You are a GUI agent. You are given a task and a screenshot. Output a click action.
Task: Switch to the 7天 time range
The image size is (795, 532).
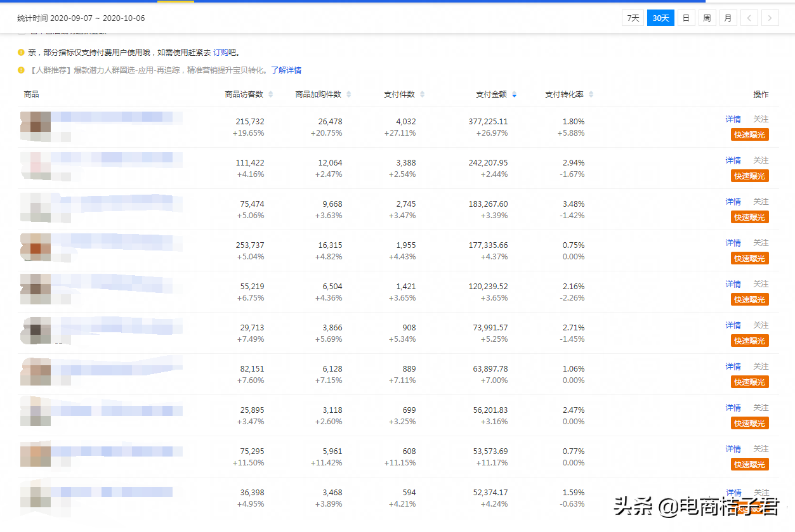632,18
